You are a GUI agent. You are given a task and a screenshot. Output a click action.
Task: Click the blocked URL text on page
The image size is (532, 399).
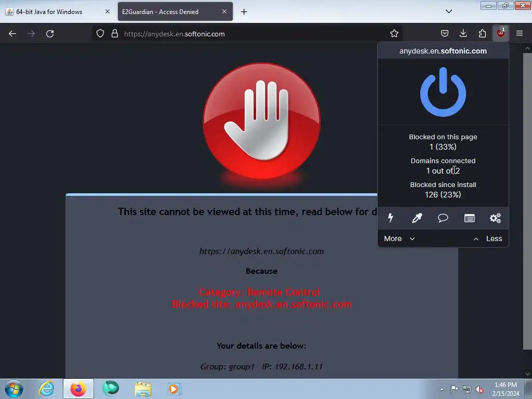coord(261,251)
